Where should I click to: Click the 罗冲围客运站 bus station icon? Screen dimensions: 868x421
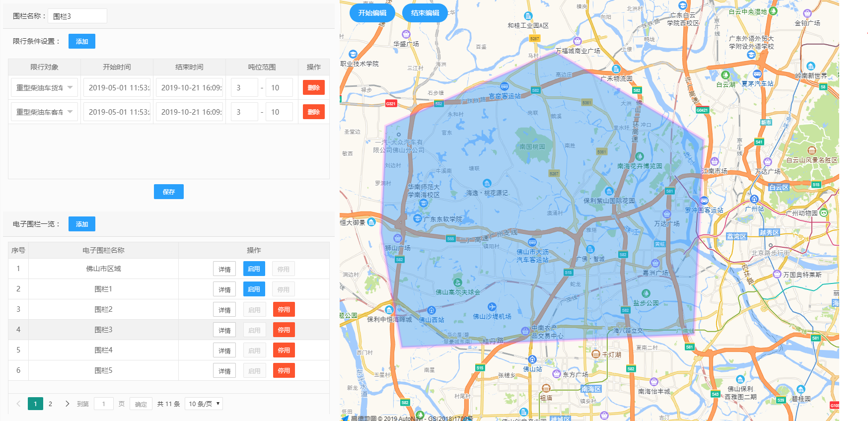click(704, 201)
